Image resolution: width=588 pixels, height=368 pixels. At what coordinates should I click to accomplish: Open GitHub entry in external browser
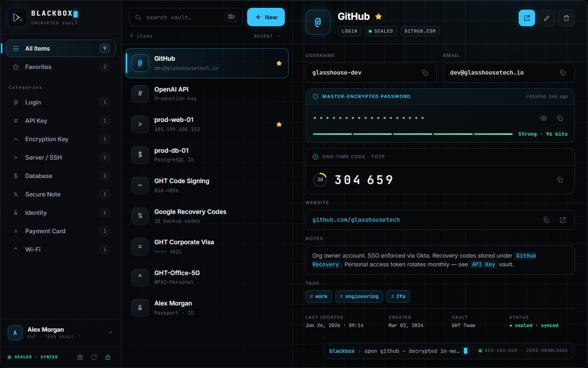point(527,18)
